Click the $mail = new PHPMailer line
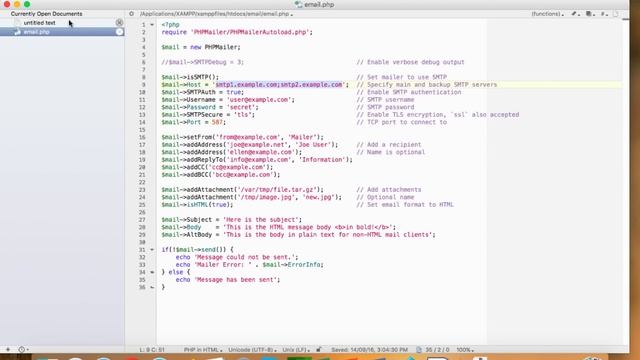This screenshot has width=640, height=360. pyautogui.click(x=201, y=47)
